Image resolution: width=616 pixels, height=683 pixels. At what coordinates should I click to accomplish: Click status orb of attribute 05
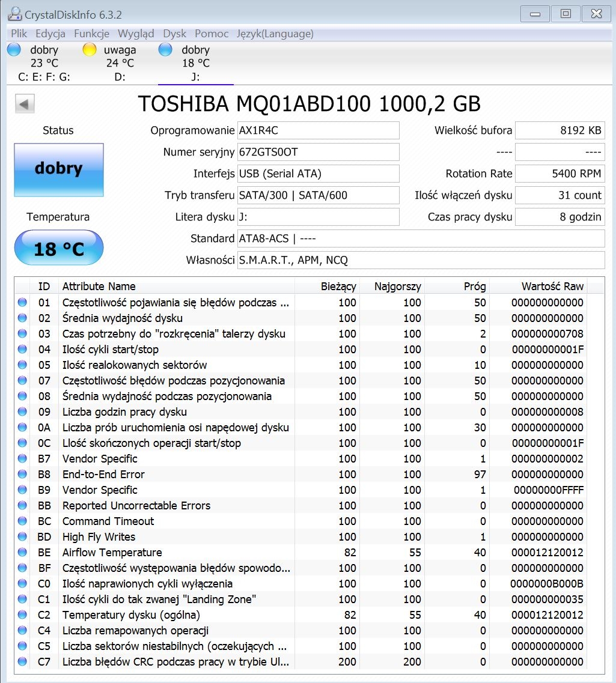(x=22, y=365)
